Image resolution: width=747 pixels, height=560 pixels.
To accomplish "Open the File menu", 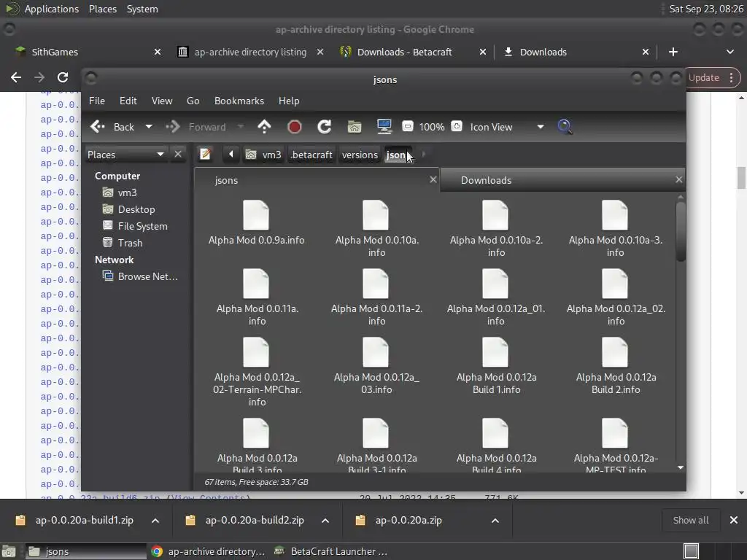I will click(x=97, y=101).
